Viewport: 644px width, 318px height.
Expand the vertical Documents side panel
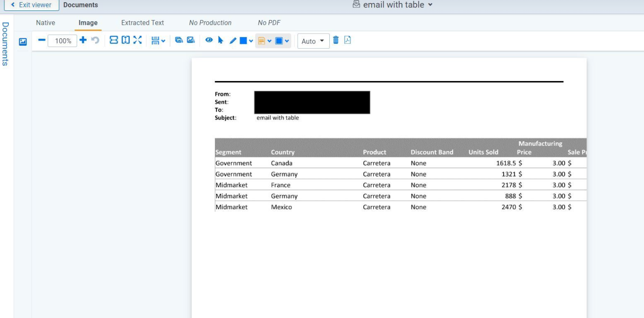pyautogui.click(x=5, y=44)
